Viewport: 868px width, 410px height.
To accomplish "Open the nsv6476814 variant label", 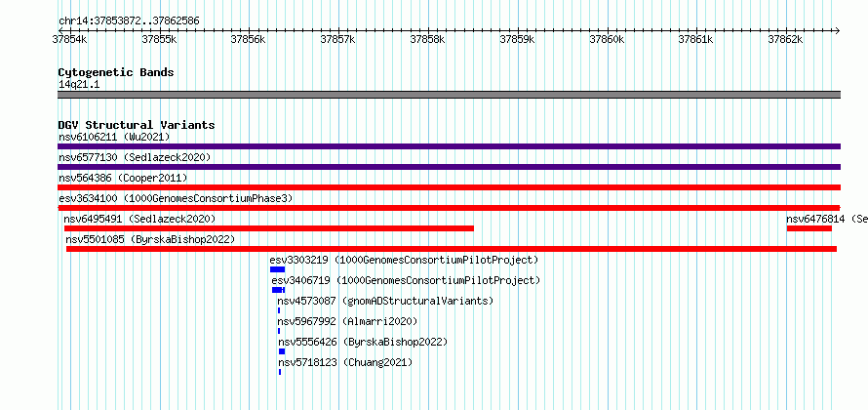I will point(827,219).
